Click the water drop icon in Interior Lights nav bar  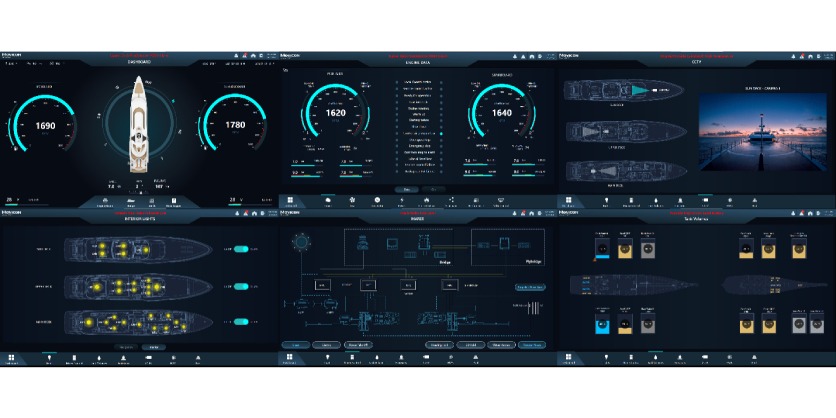(98, 358)
